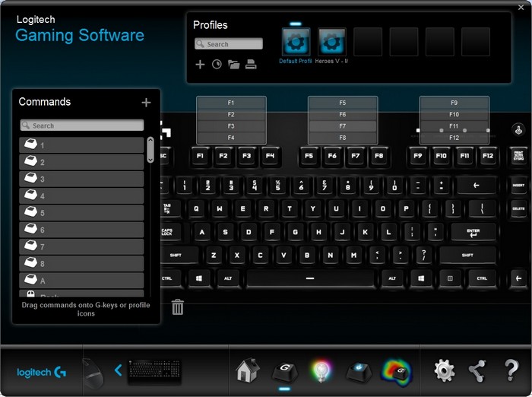
Task: Expand device list with left arrow
Action: click(x=118, y=370)
